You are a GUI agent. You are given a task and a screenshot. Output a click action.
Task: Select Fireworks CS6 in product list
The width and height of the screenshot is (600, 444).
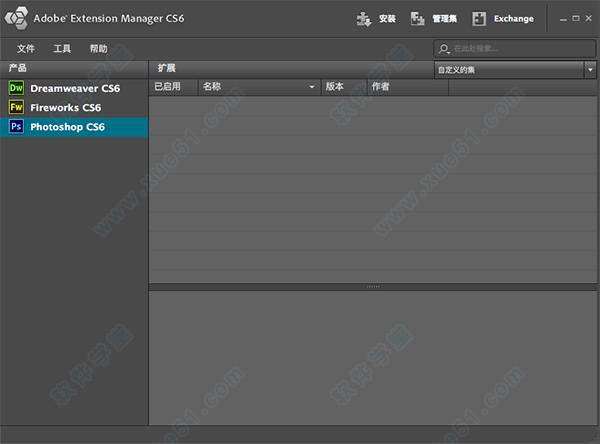74,108
